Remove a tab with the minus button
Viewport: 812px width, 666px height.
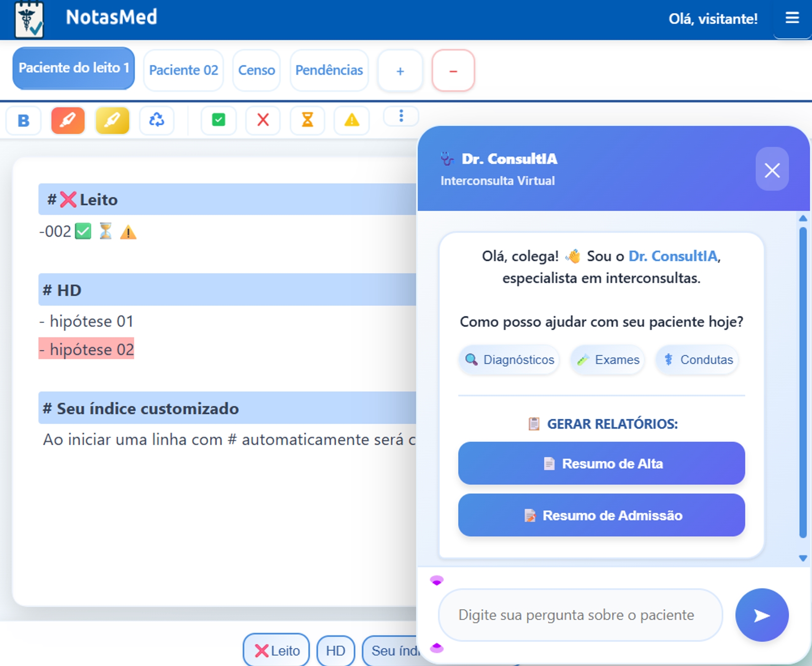pyautogui.click(x=453, y=71)
